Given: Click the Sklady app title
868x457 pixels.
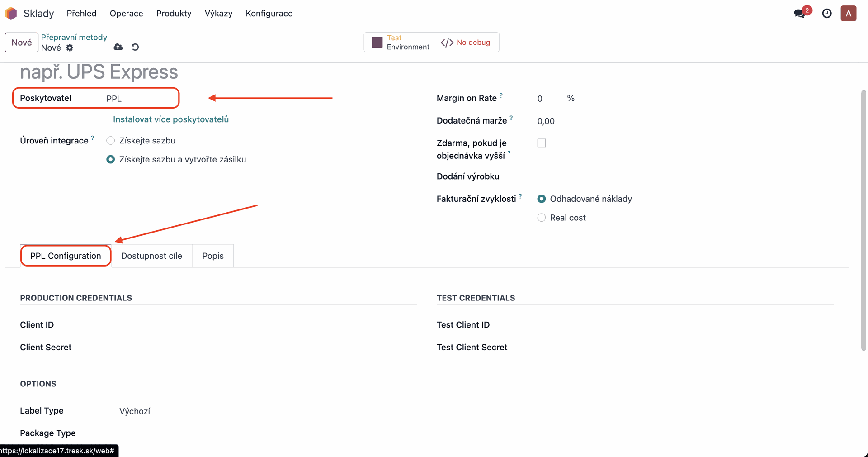Looking at the screenshot, I should (39, 14).
